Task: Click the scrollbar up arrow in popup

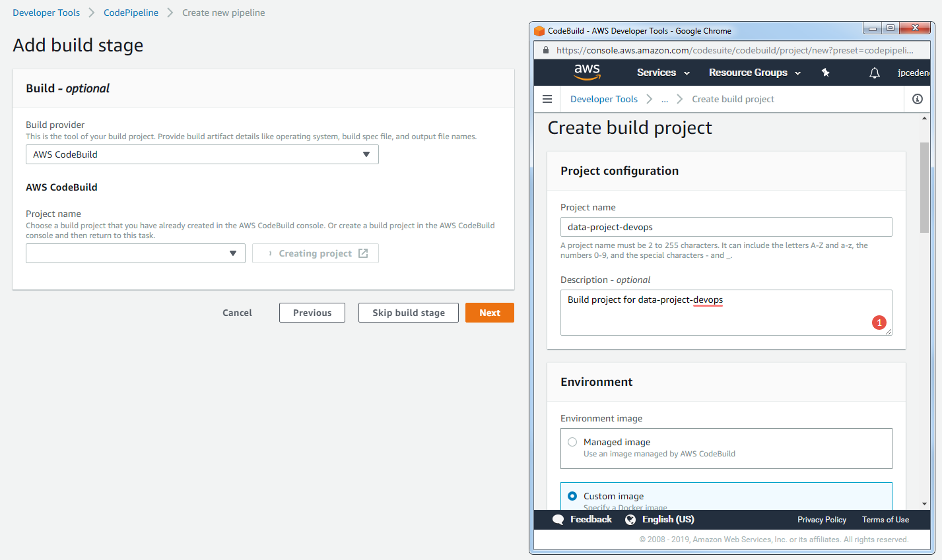Action: point(924,118)
